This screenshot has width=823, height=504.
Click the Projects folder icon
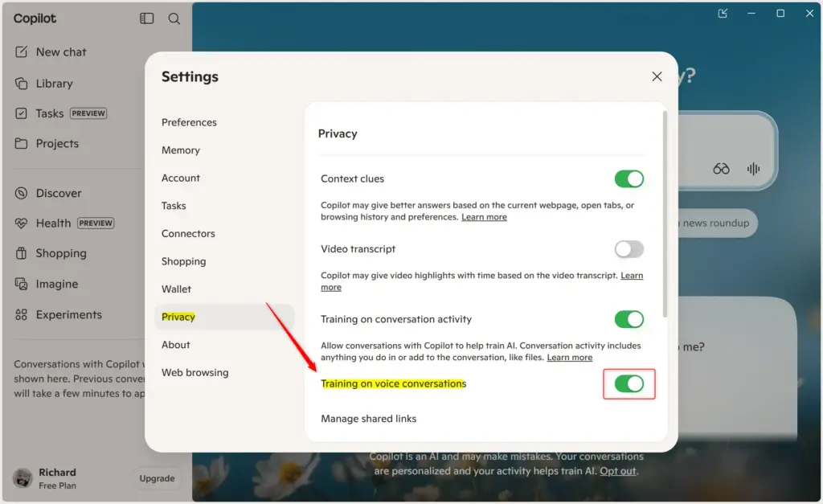tap(21, 143)
